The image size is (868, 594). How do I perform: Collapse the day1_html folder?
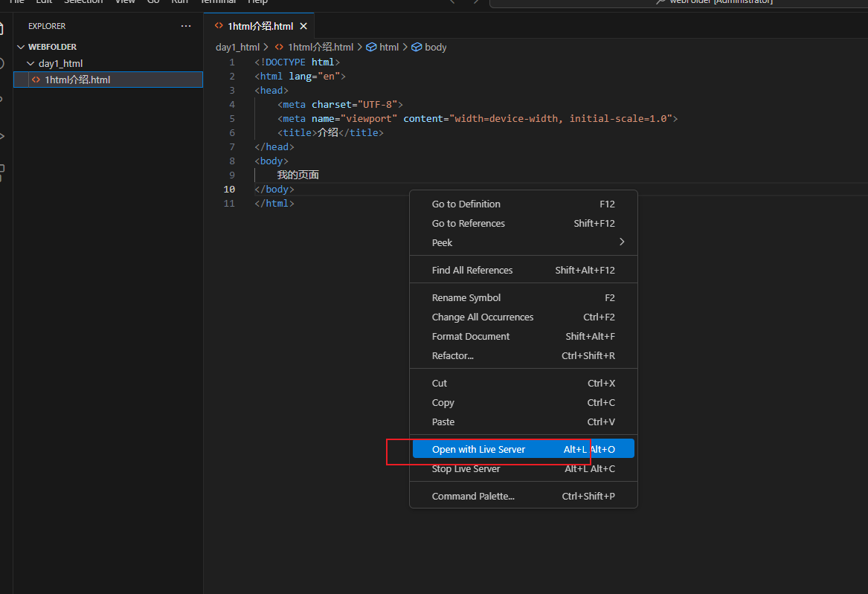point(31,64)
